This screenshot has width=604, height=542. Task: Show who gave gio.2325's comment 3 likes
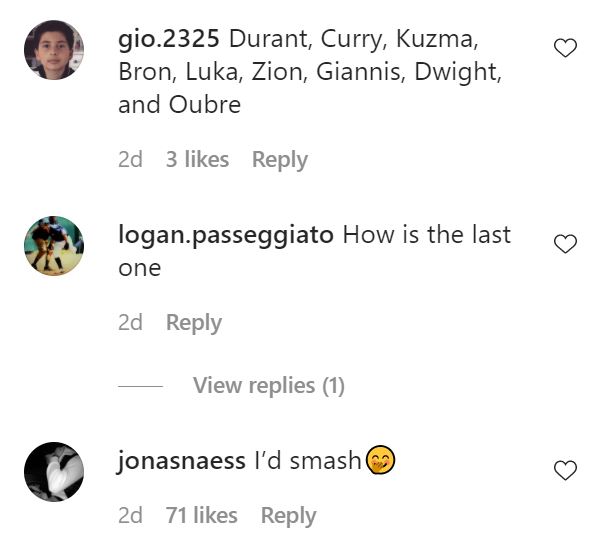[x=197, y=159]
